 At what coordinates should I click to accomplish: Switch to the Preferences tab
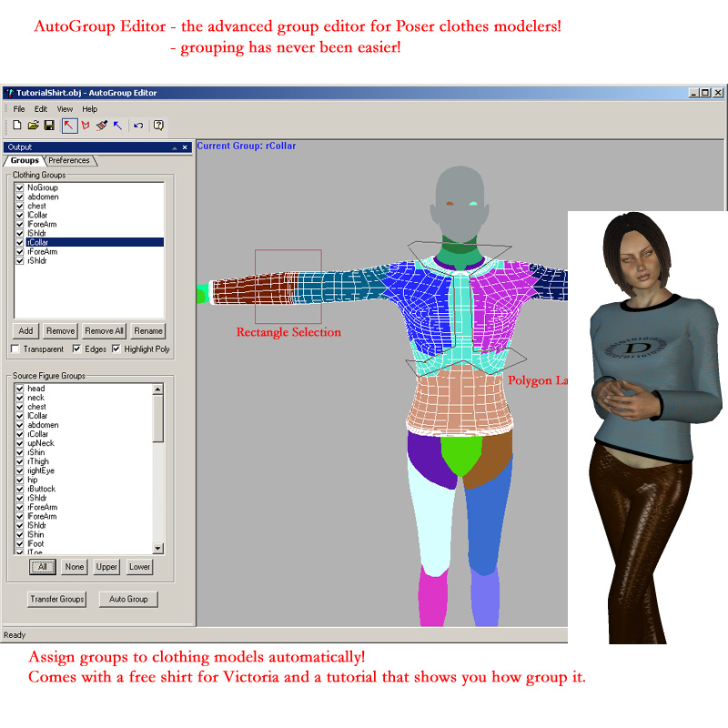[x=69, y=160]
